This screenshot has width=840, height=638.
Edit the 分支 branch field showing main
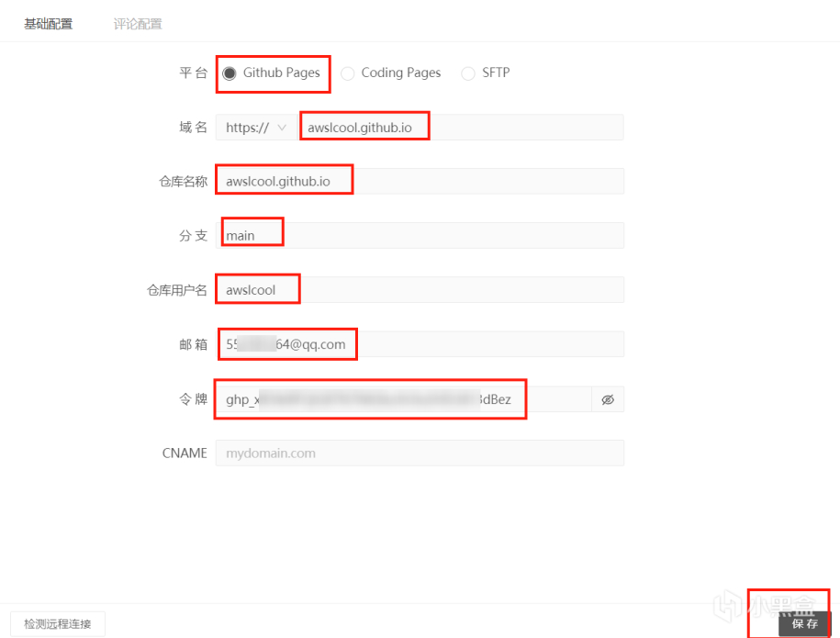click(x=420, y=236)
